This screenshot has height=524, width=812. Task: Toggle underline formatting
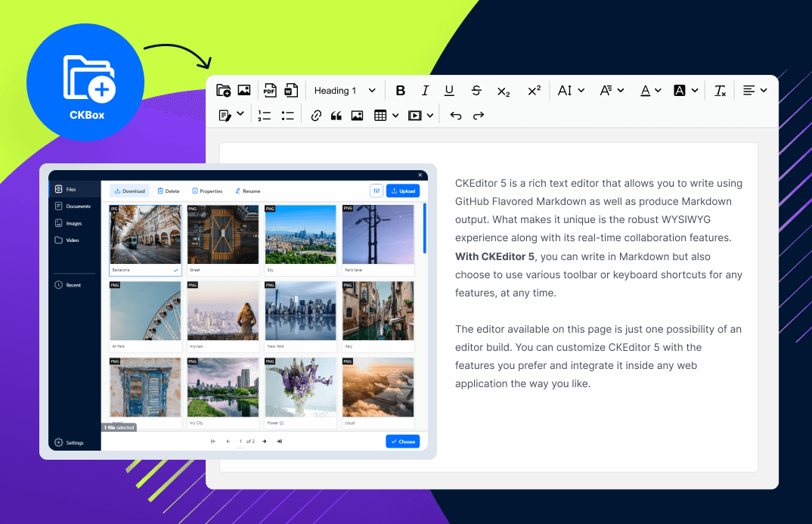(x=449, y=91)
